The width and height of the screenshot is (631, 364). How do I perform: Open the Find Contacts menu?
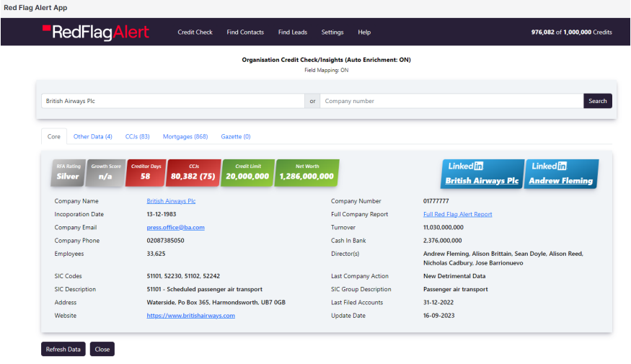(x=245, y=32)
